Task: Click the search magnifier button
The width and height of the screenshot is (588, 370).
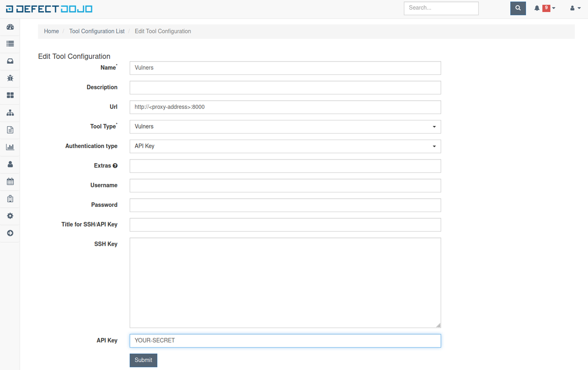Action: click(x=518, y=8)
